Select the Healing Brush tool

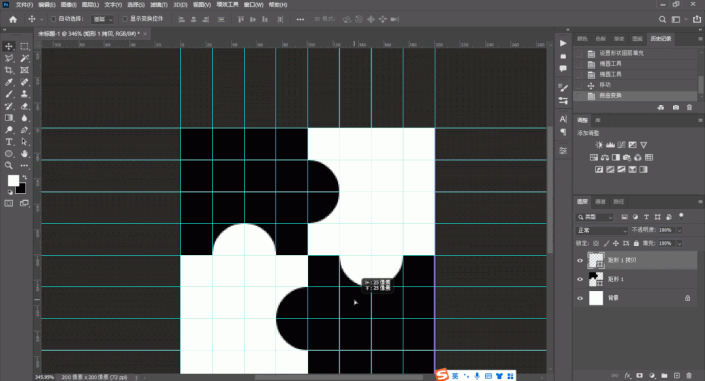(x=24, y=82)
